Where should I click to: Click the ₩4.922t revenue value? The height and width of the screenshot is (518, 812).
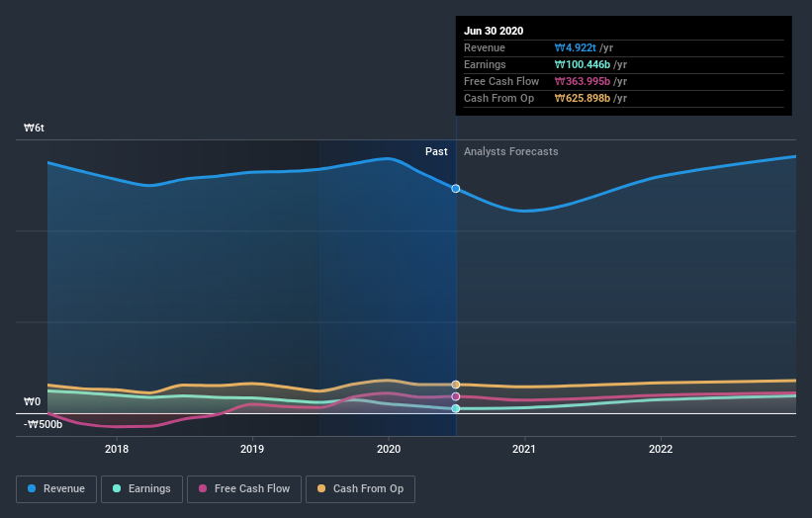pyautogui.click(x=576, y=47)
